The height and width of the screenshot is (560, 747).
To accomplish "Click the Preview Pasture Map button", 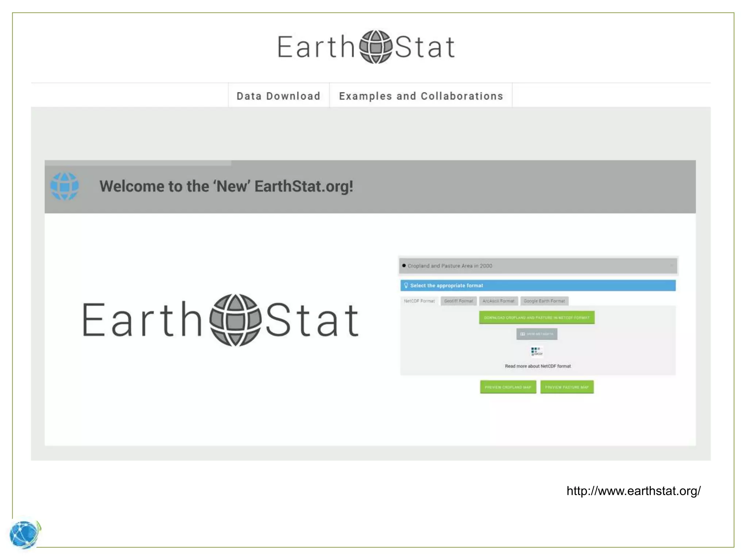I will pyautogui.click(x=567, y=387).
